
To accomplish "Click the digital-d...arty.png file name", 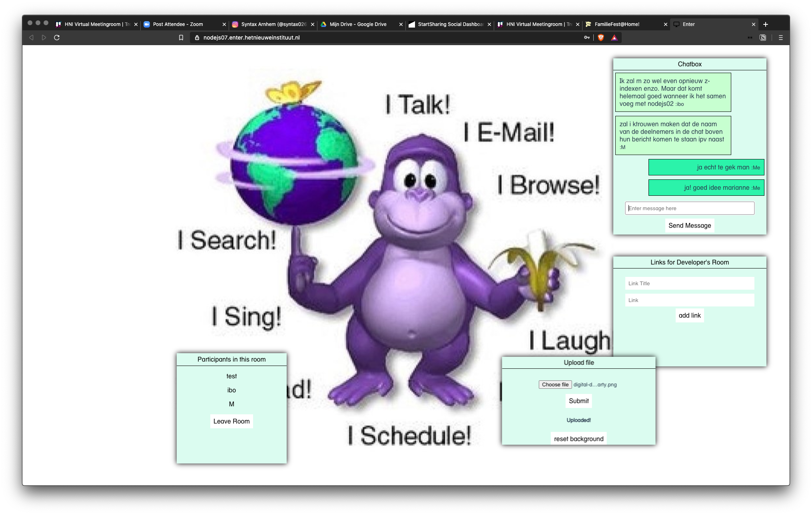I will (x=595, y=384).
